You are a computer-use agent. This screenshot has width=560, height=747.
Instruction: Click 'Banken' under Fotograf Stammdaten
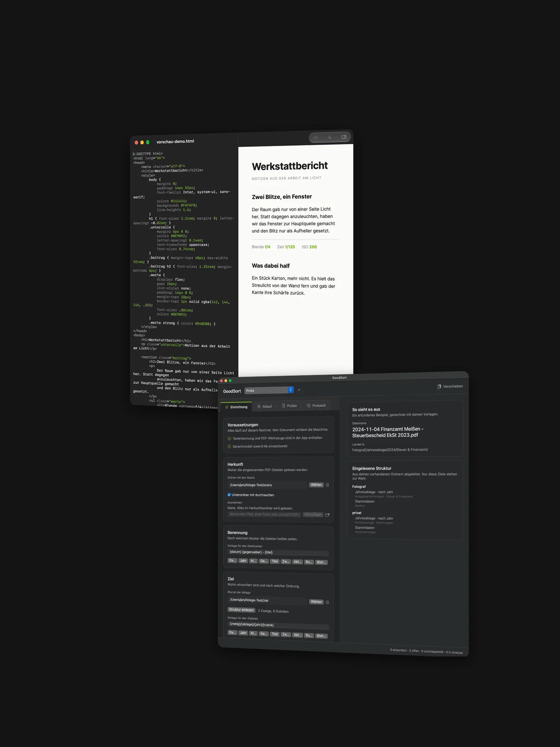(x=360, y=506)
